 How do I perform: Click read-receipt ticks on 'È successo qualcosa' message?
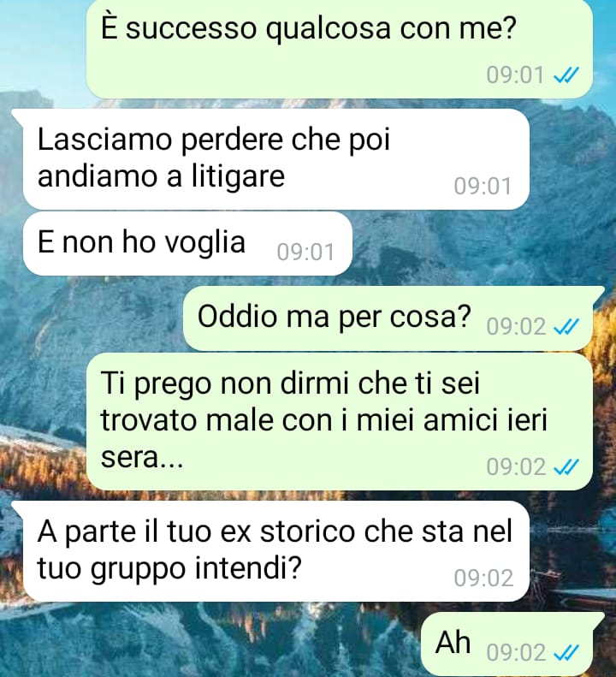pyautogui.click(x=566, y=76)
